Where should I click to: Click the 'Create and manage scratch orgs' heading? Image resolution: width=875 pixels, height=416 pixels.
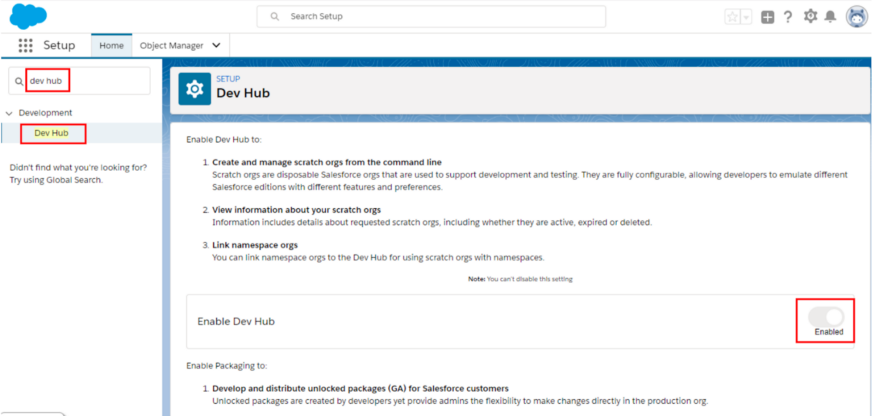point(327,162)
